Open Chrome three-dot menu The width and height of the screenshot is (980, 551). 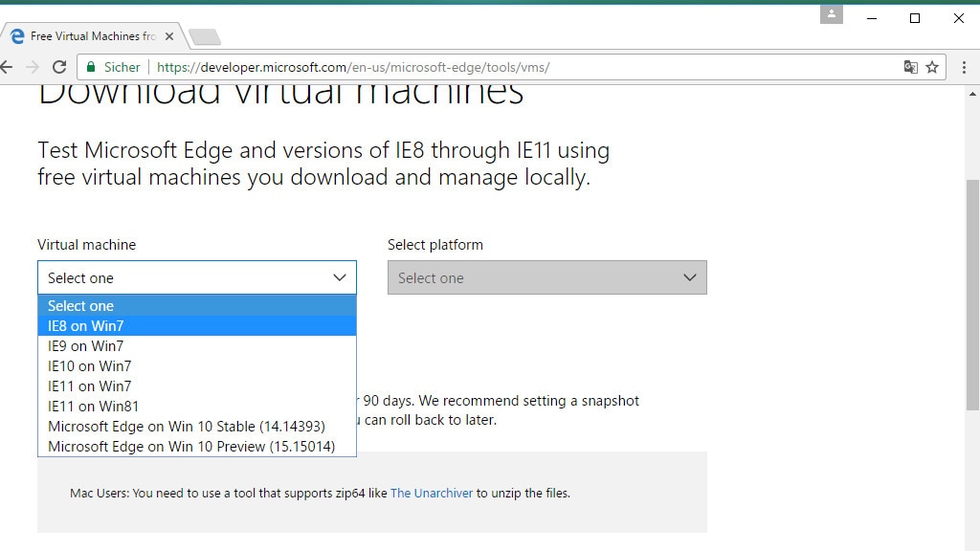(x=962, y=67)
